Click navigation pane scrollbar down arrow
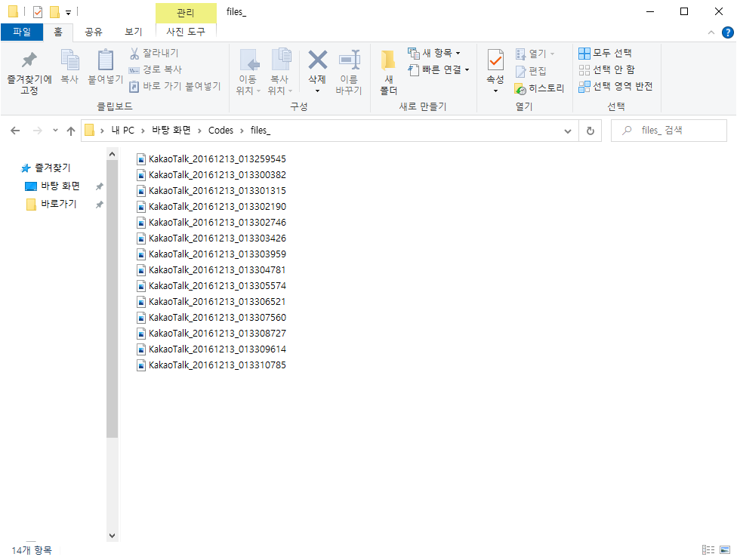The width and height of the screenshot is (737, 560). point(112,536)
